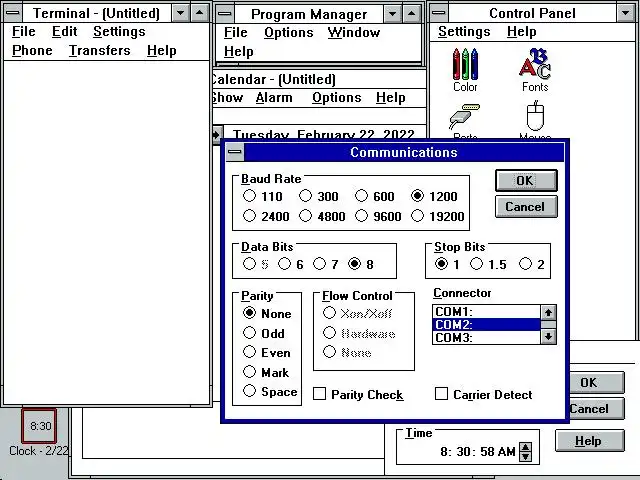This screenshot has height=480, width=640.
Task: Set parity to Odd
Action: point(264,333)
